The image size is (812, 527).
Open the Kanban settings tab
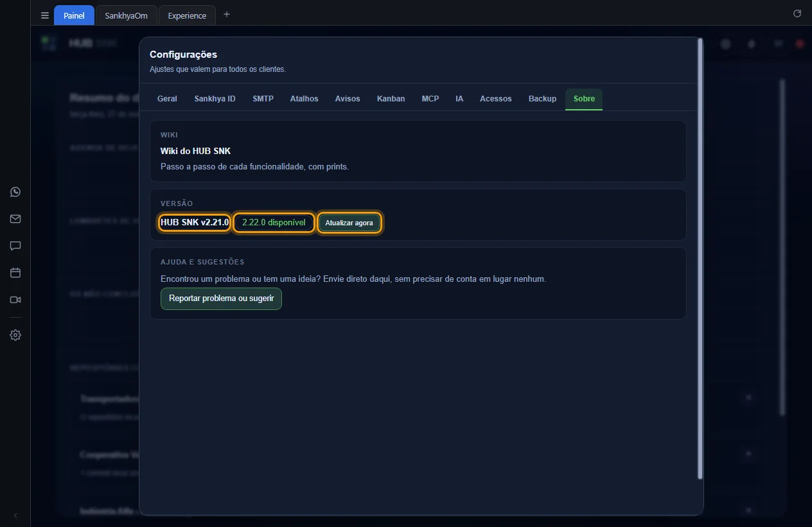tap(391, 99)
